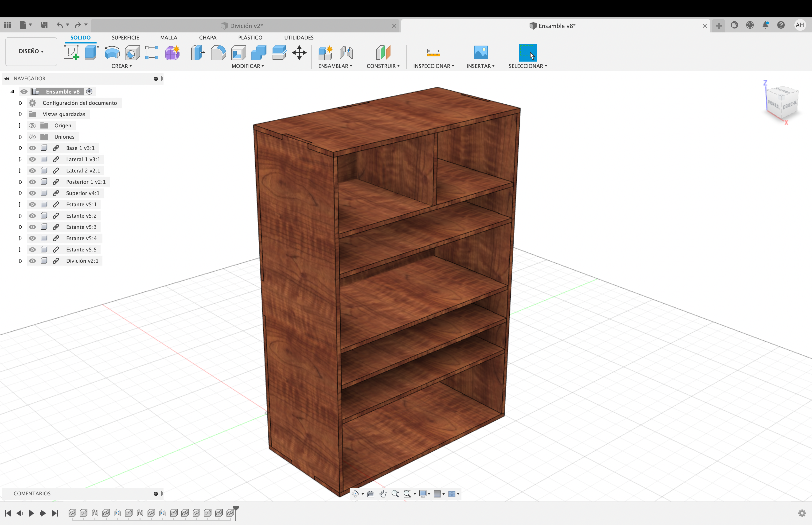
Task: Click the Select tool icon
Action: (527, 52)
